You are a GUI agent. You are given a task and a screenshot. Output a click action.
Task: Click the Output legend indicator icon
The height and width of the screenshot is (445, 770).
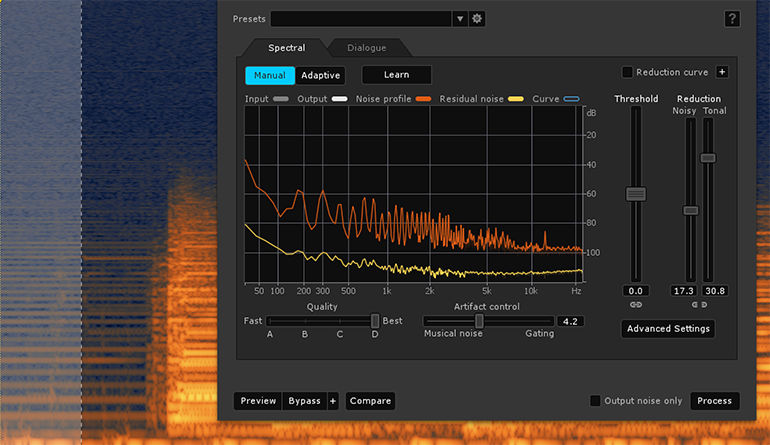340,99
